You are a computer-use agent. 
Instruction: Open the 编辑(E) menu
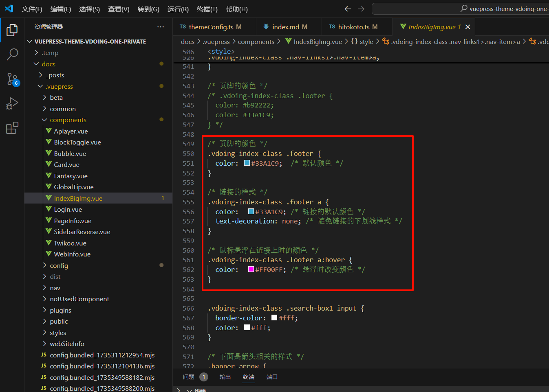61,9
